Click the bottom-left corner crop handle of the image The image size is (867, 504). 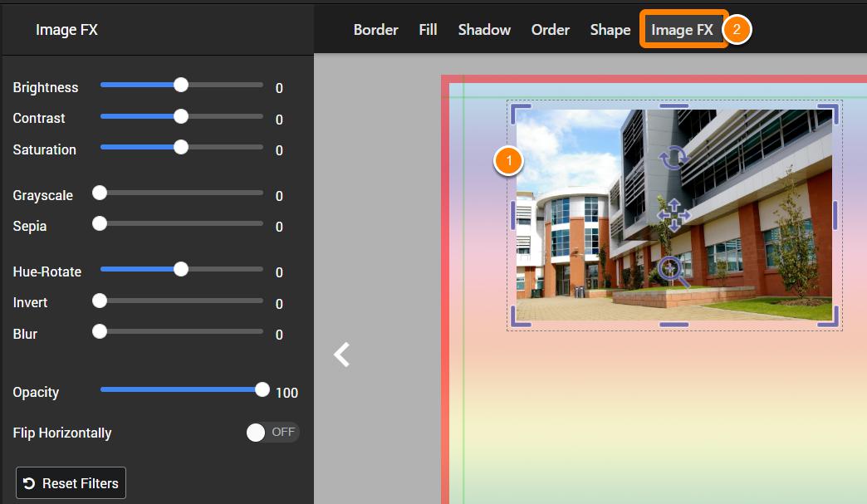pyautogui.click(x=521, y=316)
